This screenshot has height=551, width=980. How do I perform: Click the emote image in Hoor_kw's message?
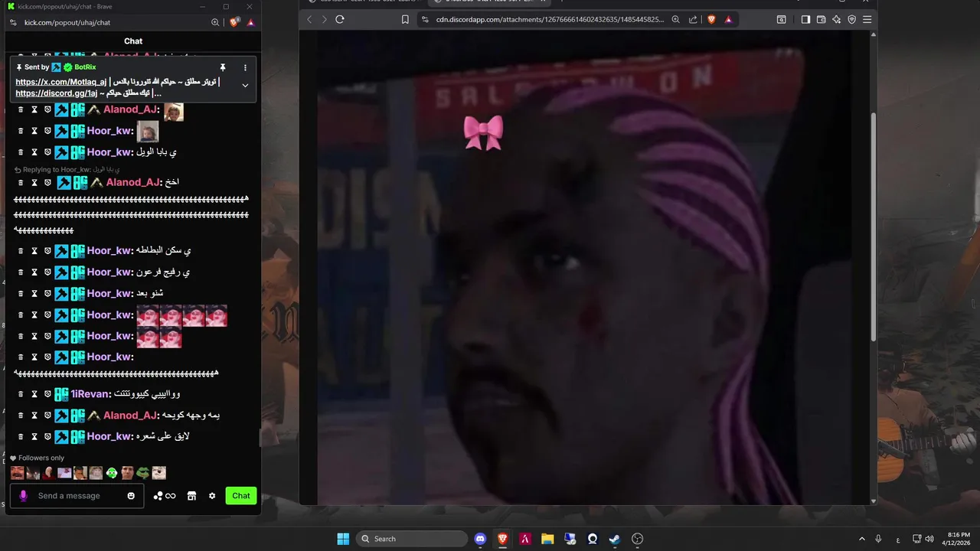[148, 131]
